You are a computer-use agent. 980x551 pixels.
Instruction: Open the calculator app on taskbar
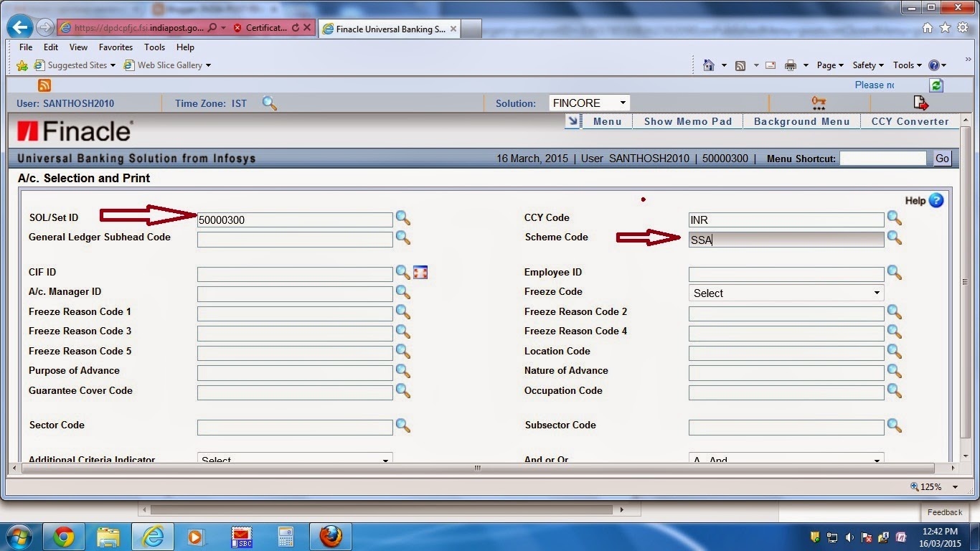click(286, 537)
